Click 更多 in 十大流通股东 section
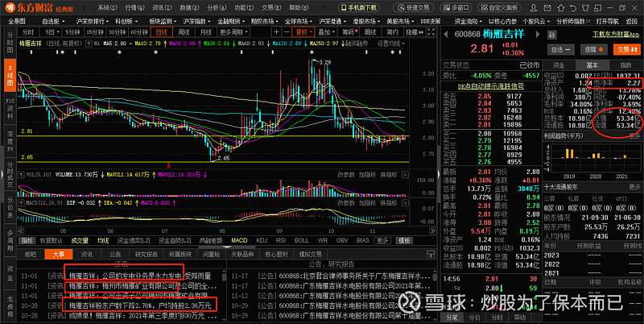 [x=634, y=187]
